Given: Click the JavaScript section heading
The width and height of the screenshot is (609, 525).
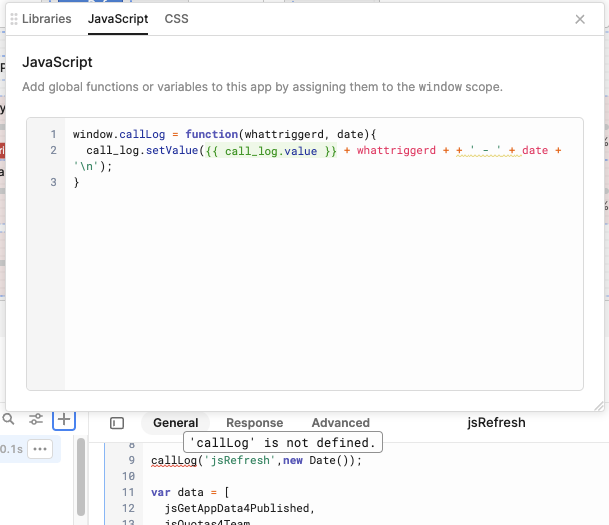Looking at the screenshot, I should 57,62.
